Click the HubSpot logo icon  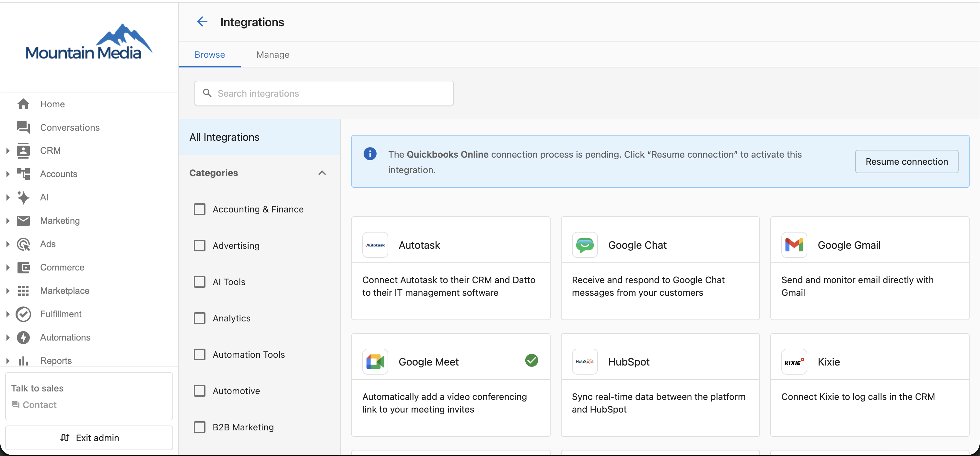[x=585, y=362]
